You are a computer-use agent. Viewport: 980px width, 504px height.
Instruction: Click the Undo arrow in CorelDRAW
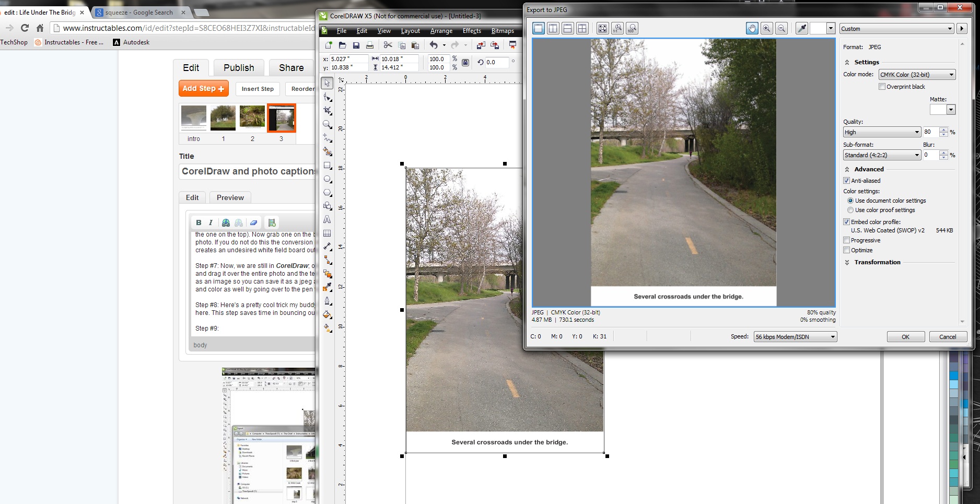point(434,45)
